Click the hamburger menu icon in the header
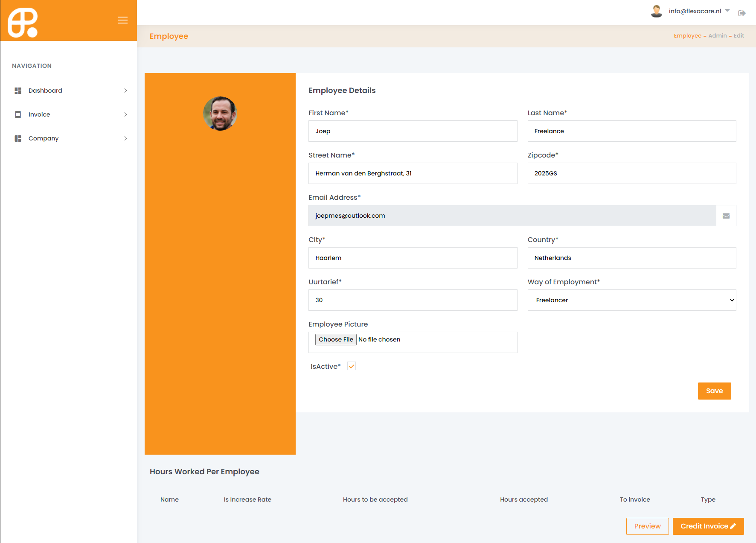 click(123, 20)
